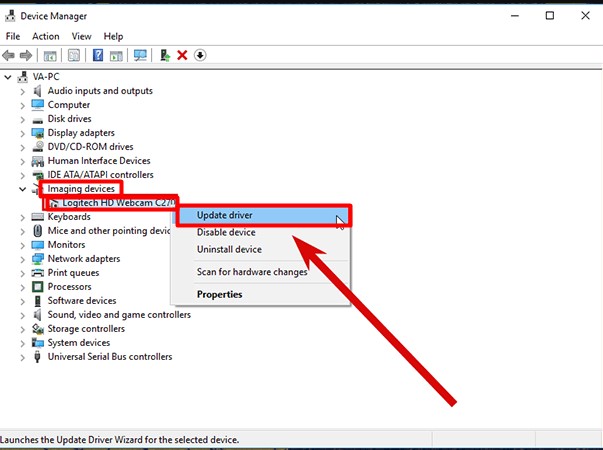Click the Update device driver toolbar icon

coord(165,55)
